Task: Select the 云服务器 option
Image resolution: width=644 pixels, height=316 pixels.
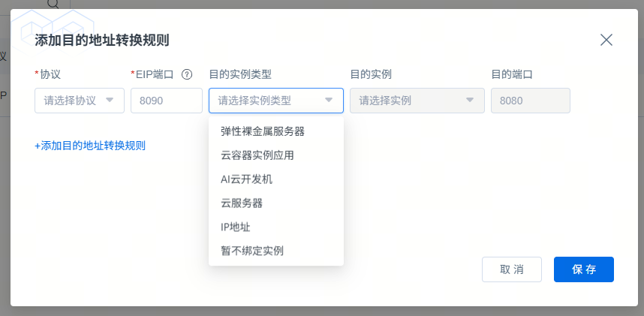Action: (x=242, y=203)
